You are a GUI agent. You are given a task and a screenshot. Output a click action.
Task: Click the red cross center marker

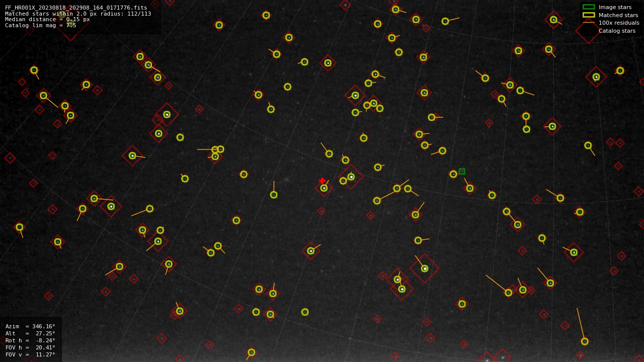click(322, 181)
